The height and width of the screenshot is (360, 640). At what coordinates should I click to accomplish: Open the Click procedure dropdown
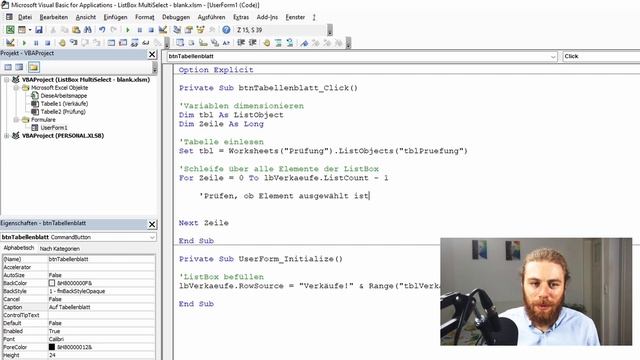click(x=601, y=56)
